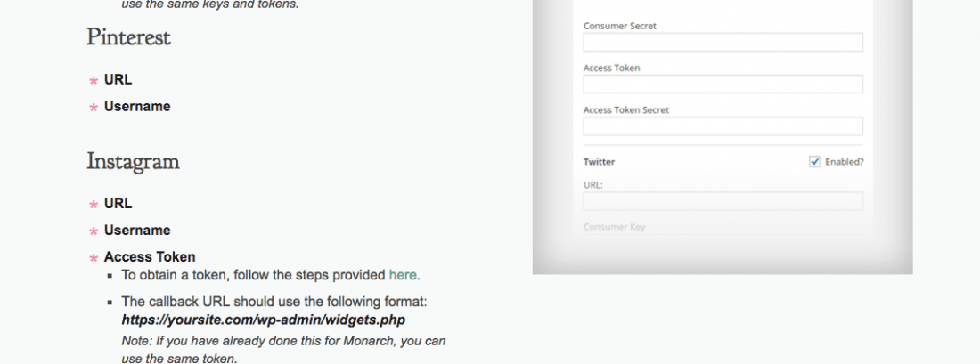The height and width of the screenshot is (364, 980).
Task: Toggle the Twitter Enabled checkbox
Action: (814, 162)
